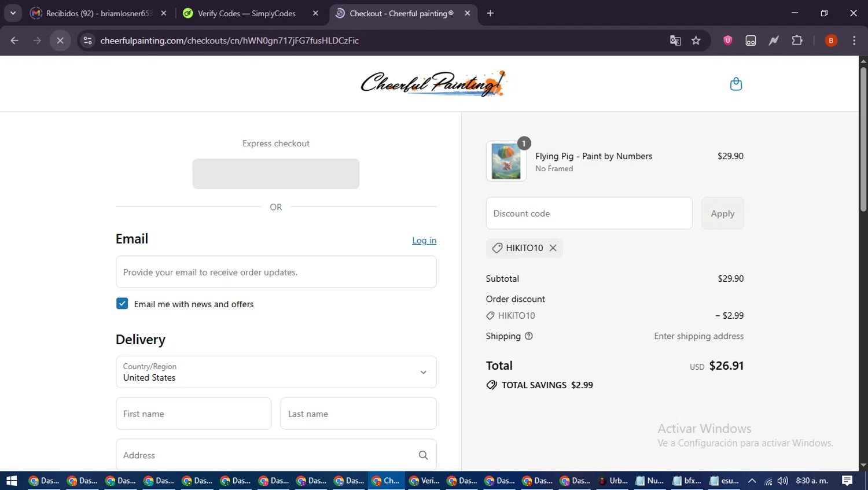Click the Log in link

(424, 241)
